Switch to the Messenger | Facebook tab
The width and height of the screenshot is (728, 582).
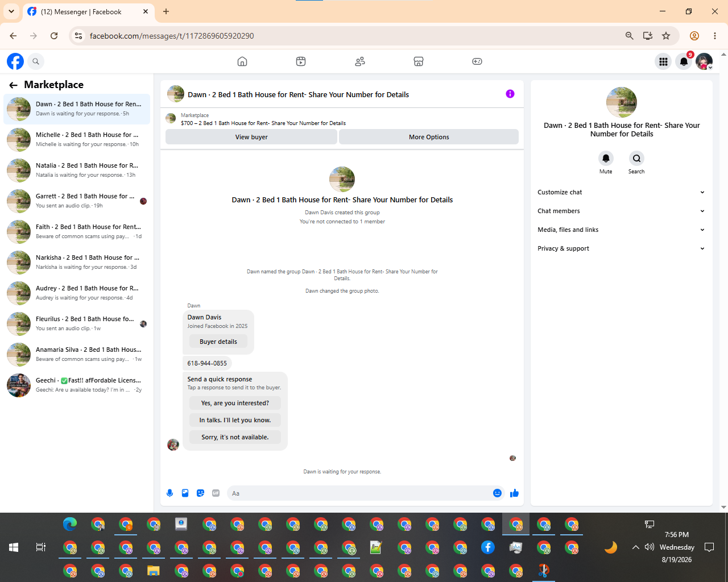pyautogui.click(x=88, y=12)
